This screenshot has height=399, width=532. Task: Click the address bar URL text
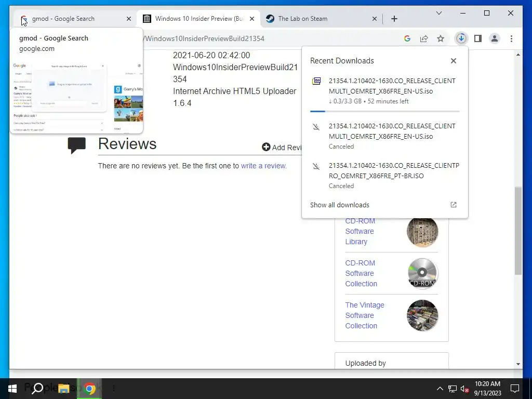(x=205, y=38)
